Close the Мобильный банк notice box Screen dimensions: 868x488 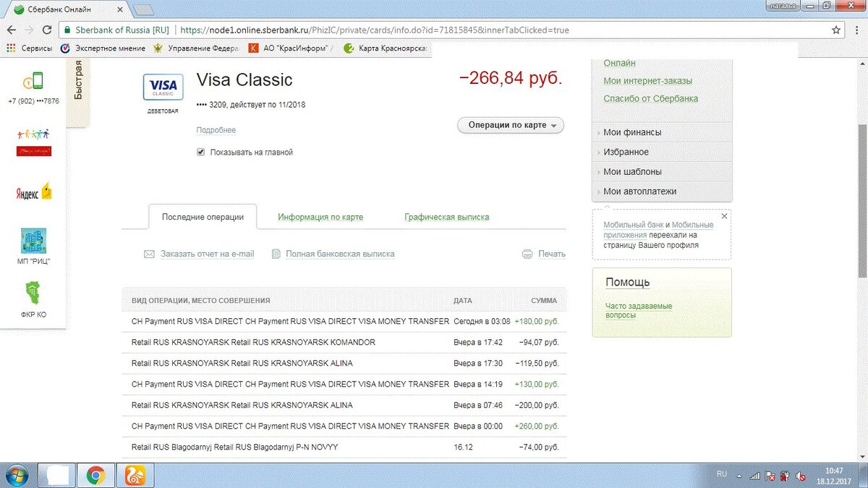coord(725,216)
